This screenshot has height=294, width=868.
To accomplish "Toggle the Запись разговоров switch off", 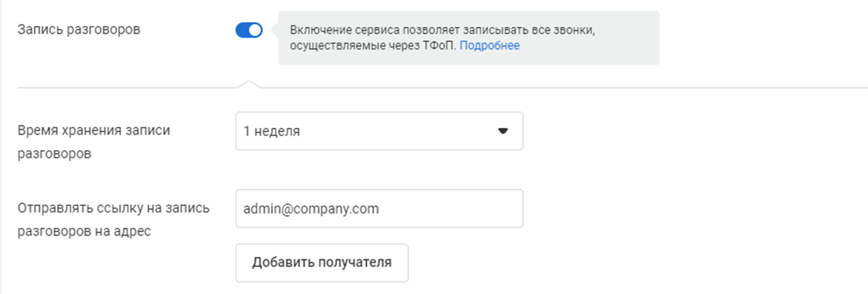I will click(x=248, y=30).
